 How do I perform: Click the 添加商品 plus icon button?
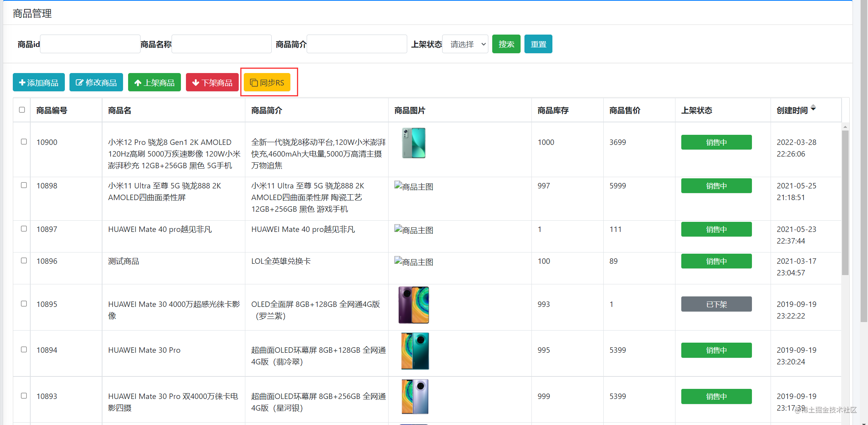coord(39,82)
